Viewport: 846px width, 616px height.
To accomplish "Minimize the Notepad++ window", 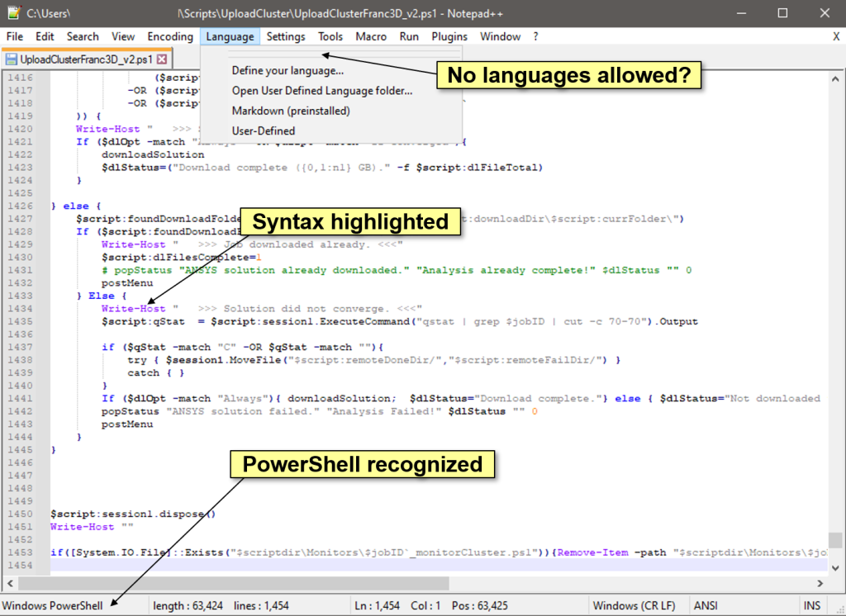I will click(x=741, y=13).
